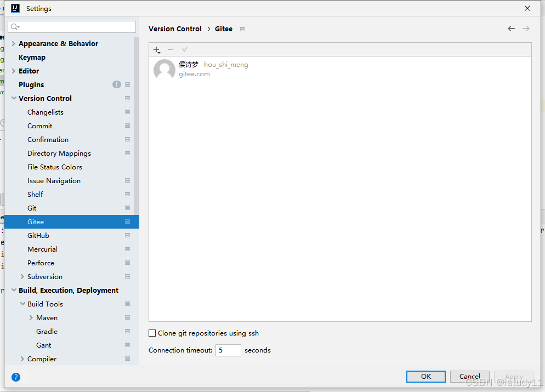Screen dimensions: 545x392
Task: Close the Settings dialog
Action: pyautogui.click(x=527, y=8)
